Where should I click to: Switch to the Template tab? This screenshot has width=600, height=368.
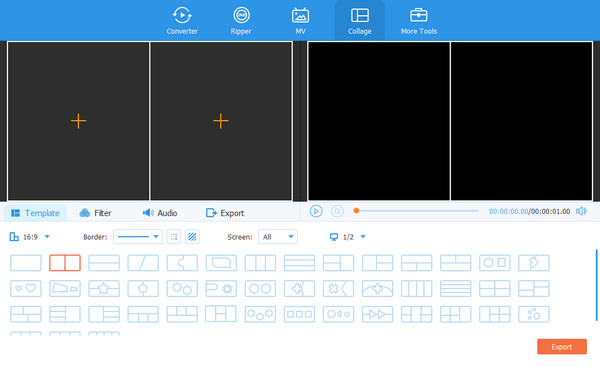[x=35, y=213]
